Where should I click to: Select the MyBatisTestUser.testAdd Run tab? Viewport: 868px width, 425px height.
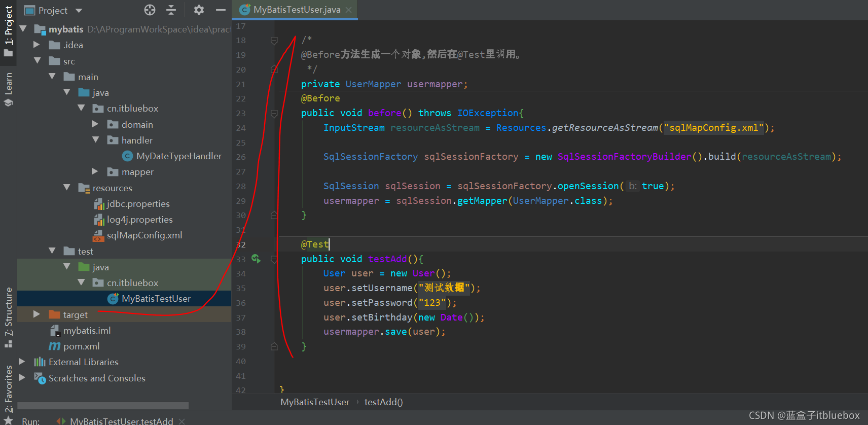click(x=121, y=421)
